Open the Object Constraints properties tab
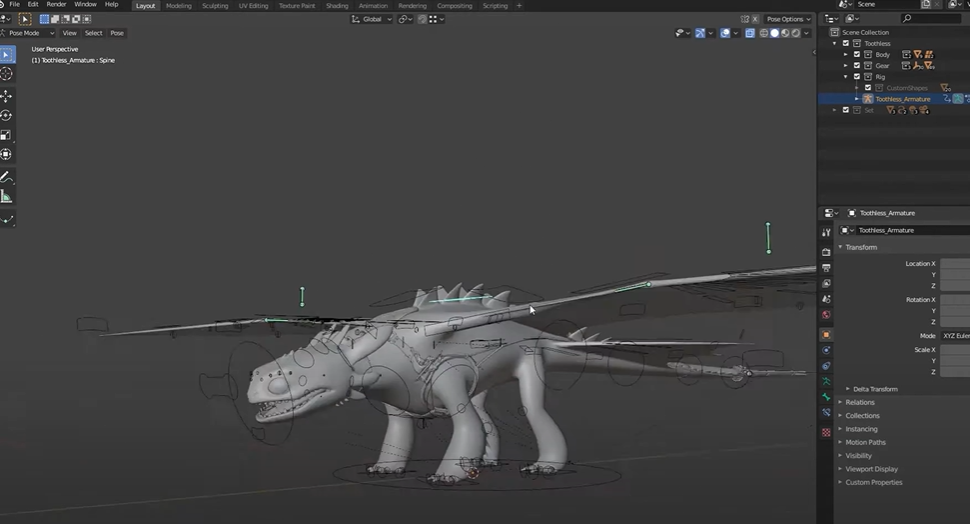 [826, 366]
